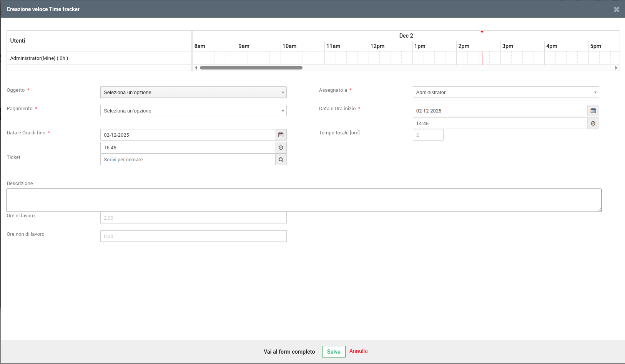Open Vai al form completo
The image size is (625, 364).
289,352
